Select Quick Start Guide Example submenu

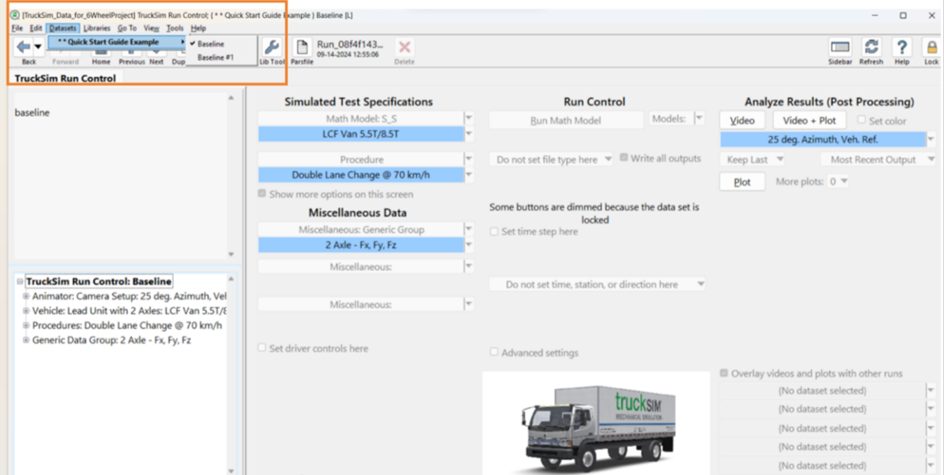[117, 42]
